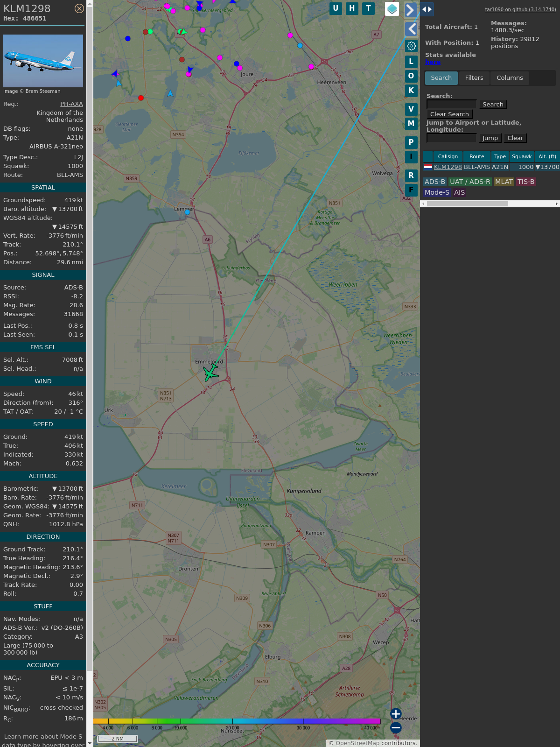Toggle the P map button
The image size is (560, 747).
tap(411, 142)
